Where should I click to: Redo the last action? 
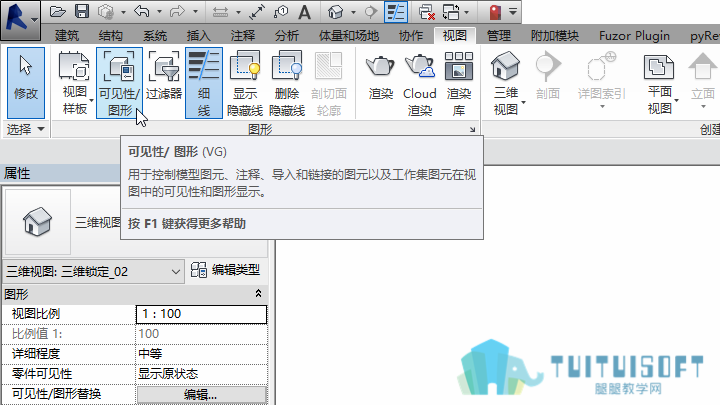(x=177, y=11)
